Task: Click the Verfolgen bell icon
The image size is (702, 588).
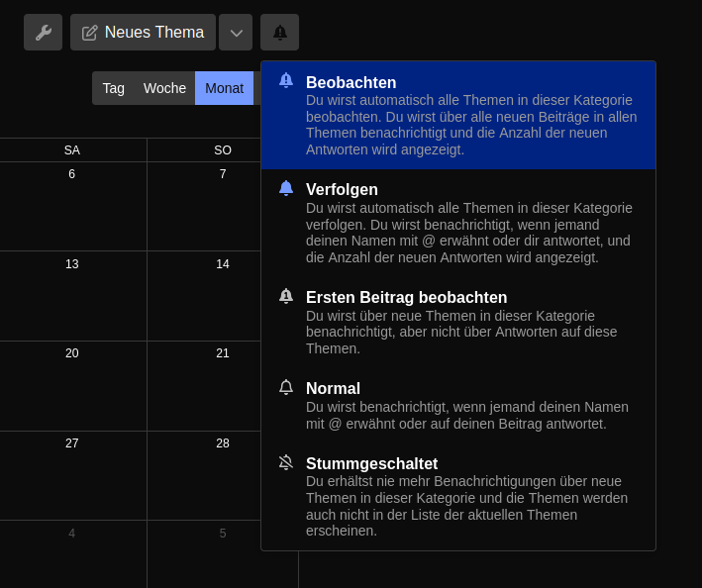Action: point(286,188)
